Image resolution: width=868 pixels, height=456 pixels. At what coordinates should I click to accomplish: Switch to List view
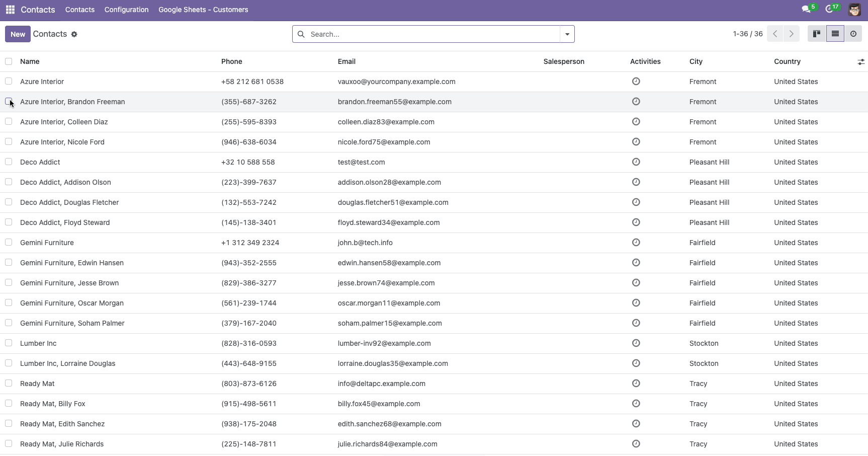point(835,34)
